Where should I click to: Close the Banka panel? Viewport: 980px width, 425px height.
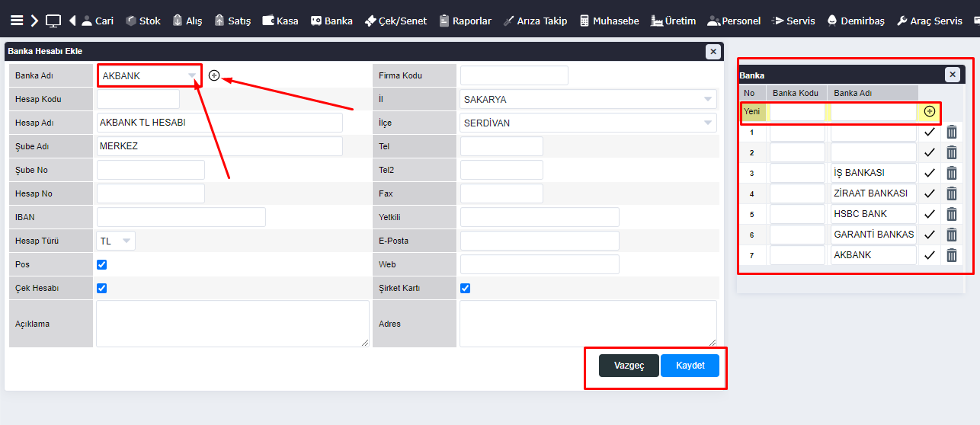pyautogui.click(x=953, y=75)
